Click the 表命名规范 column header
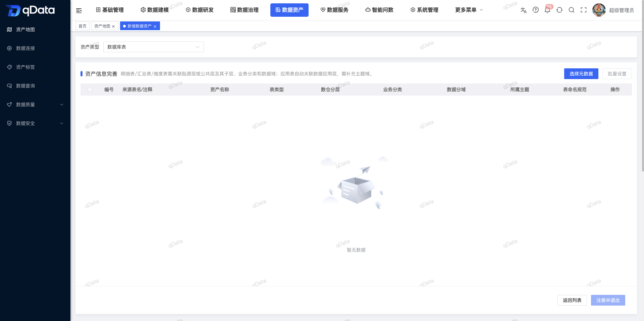This screenshot has width=644, height=321. point(575,89)
